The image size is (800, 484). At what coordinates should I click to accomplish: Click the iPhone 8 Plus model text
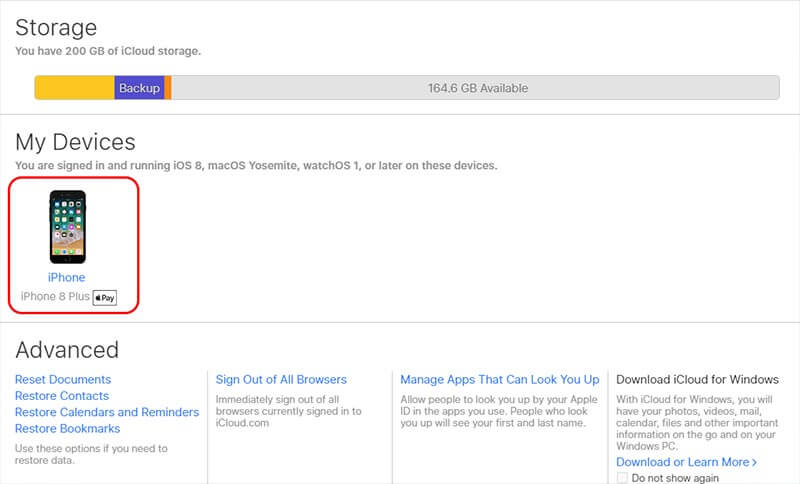click(x=55, y=296)
